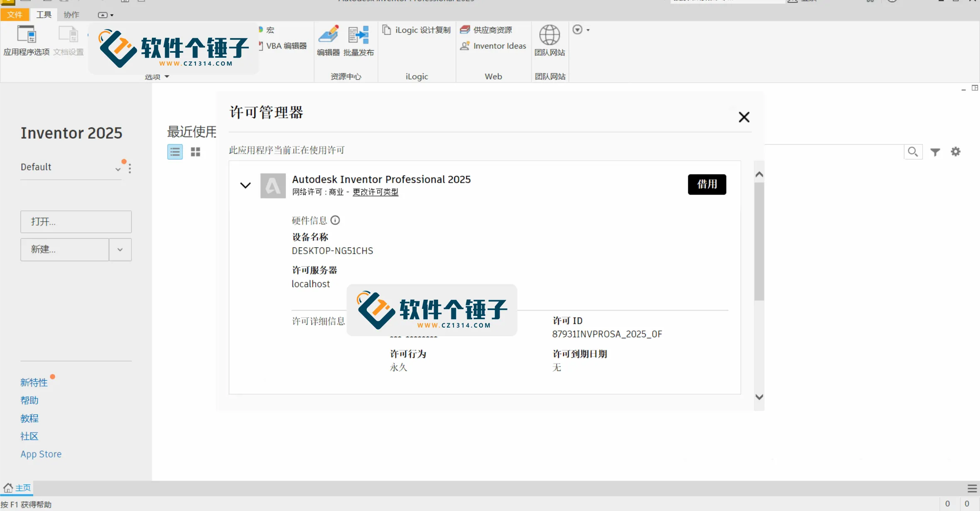Open the ribbon appearance dropdown
The image size is (980, 511).
pyautogui.click(x=106, y=15)
